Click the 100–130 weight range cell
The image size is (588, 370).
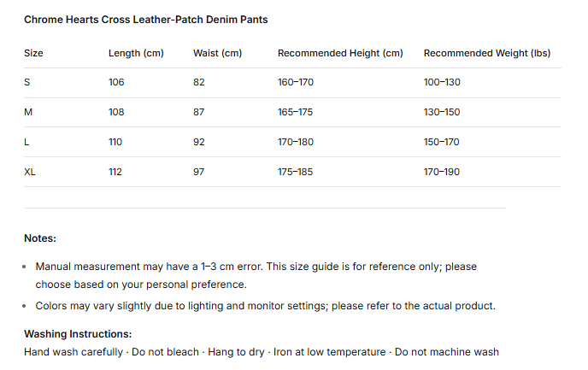(x=442, y=82)
